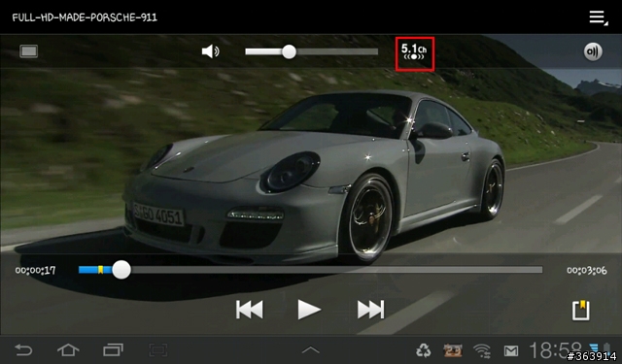Click the volume slider handle
The height and width of the screenshot is (364, 622).
pyautogui.click(x=289, y=51)
